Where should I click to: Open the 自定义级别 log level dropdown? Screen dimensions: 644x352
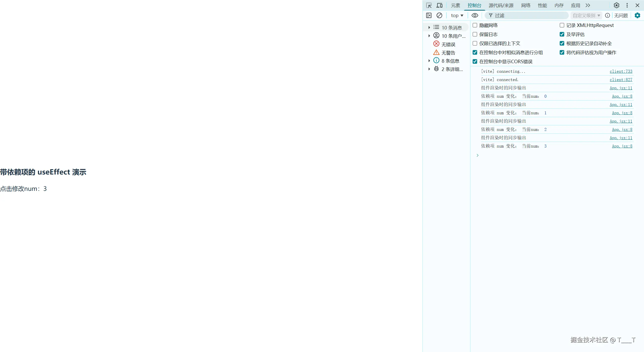point(586,15)
